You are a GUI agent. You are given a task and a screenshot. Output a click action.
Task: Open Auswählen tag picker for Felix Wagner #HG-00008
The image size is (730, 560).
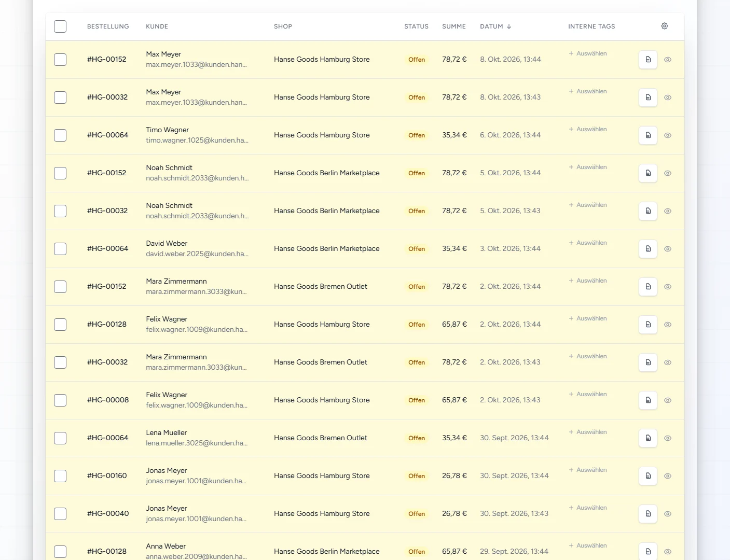(x=588, y=394)
